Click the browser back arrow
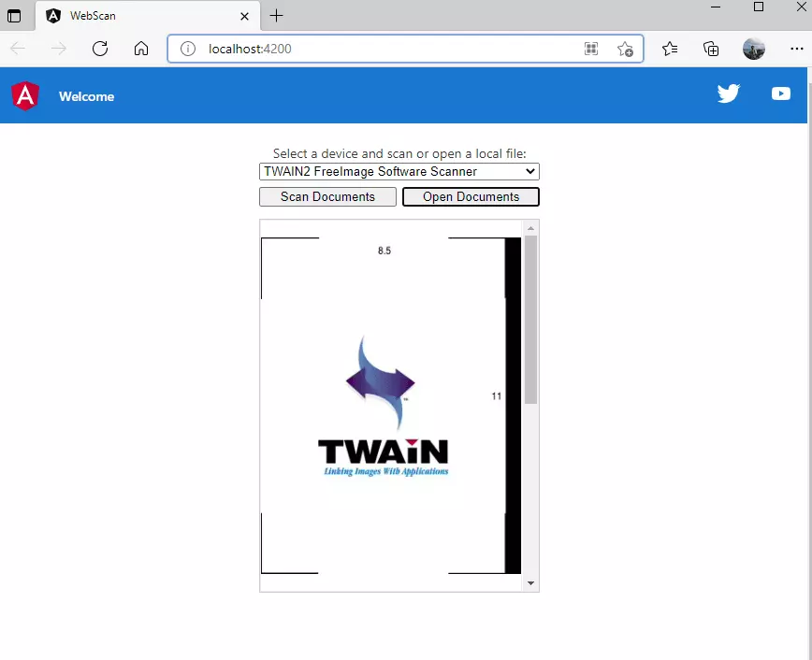 coord(18,49)
